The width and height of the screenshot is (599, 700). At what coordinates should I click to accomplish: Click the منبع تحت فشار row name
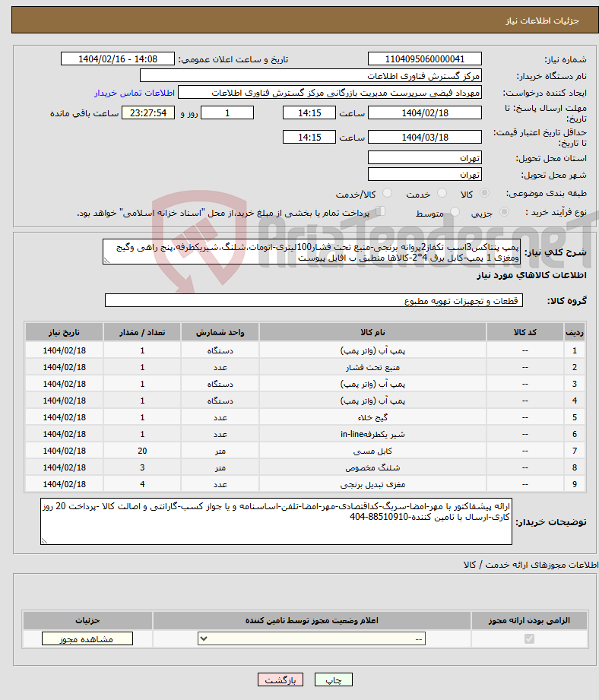pos(372,367)
